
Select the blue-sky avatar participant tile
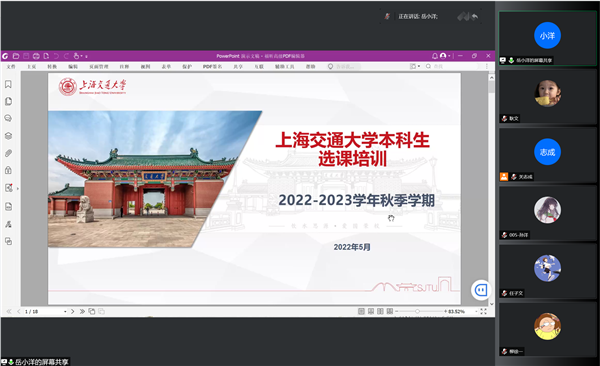(x=547, y=271)
